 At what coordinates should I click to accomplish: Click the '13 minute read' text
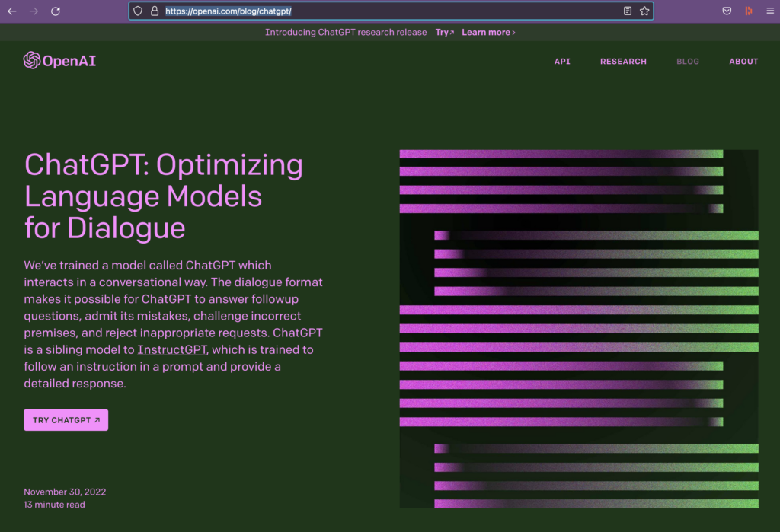pyautogui.click(x=54, y=505)
